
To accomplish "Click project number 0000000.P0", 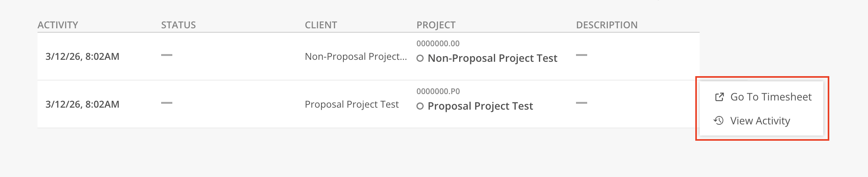I will pos(438,91).
